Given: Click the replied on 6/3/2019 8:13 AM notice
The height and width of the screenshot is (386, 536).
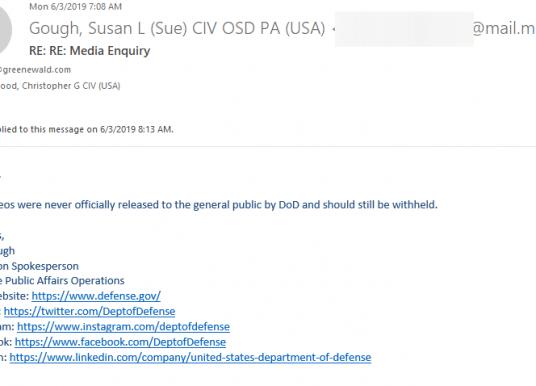Looking at the screenshot, I should click(86, 129).
